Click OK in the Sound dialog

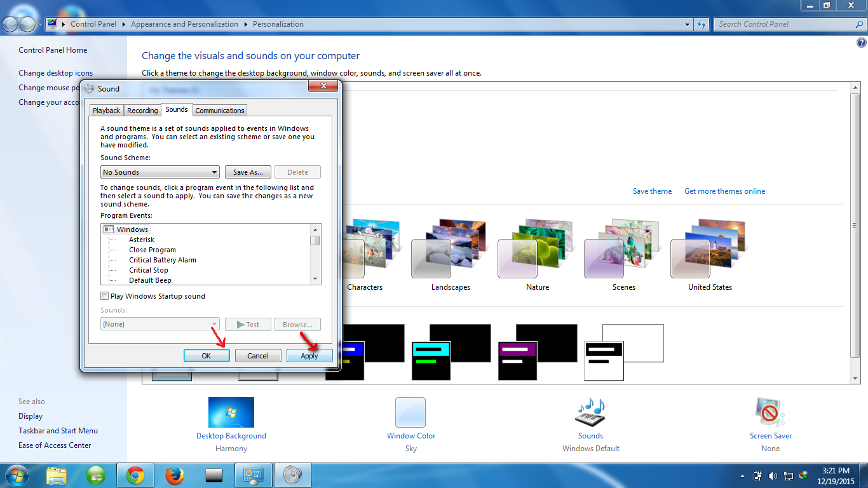[x=207, y=356]
